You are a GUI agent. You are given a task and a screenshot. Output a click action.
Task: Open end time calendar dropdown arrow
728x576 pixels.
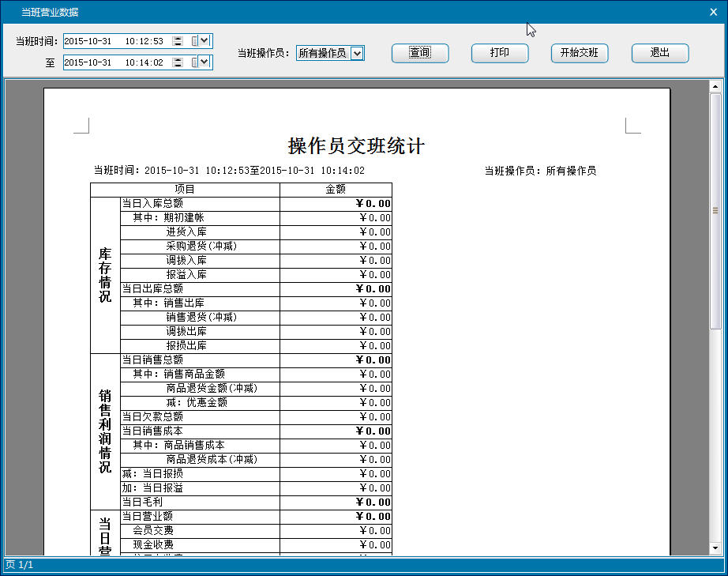click(205, 62)
